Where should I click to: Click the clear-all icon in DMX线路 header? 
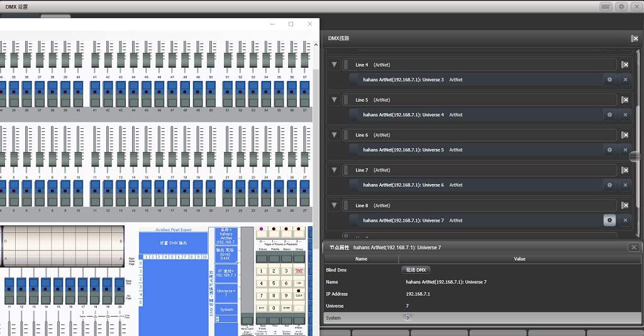click(x=635, y=38)
